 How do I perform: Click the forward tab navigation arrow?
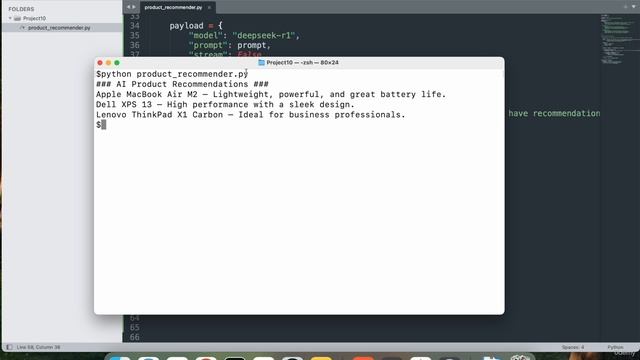[134, 7]
